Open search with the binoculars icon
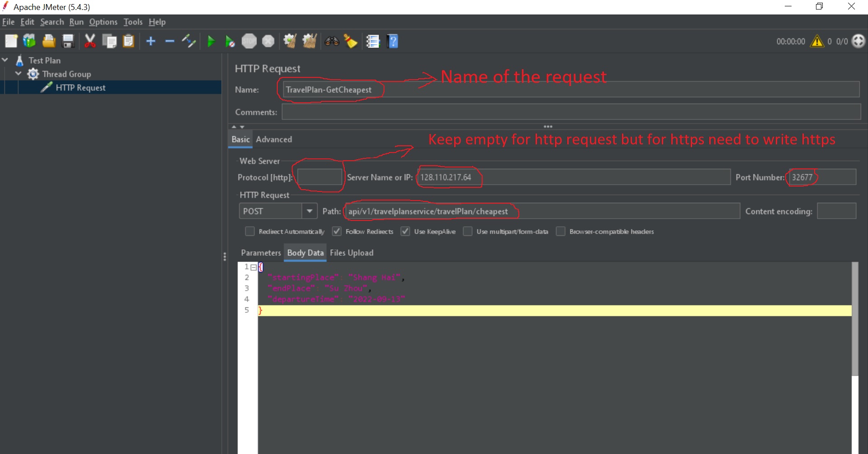The width and height of the screenshot is (868, 454). [332, 41]
